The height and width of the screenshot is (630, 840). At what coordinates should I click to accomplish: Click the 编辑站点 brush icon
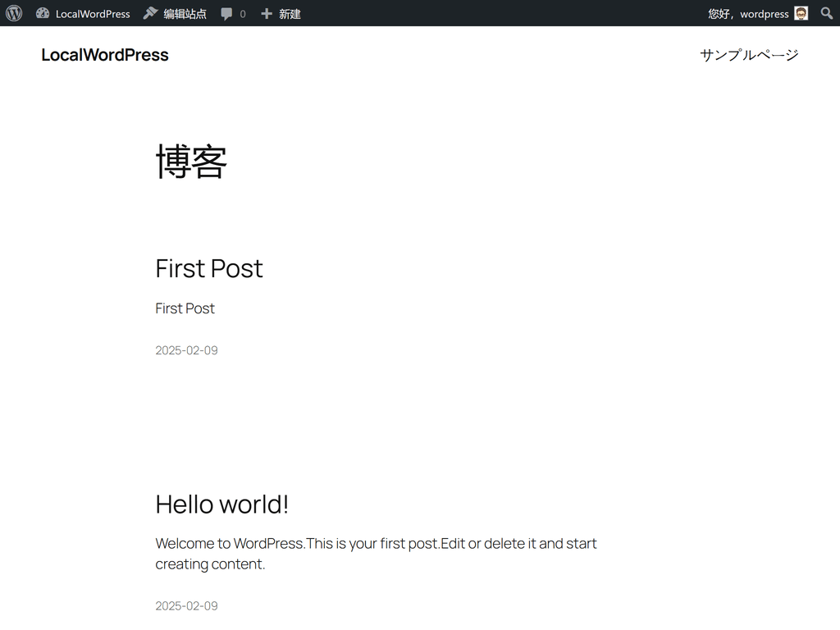[150, 13]
